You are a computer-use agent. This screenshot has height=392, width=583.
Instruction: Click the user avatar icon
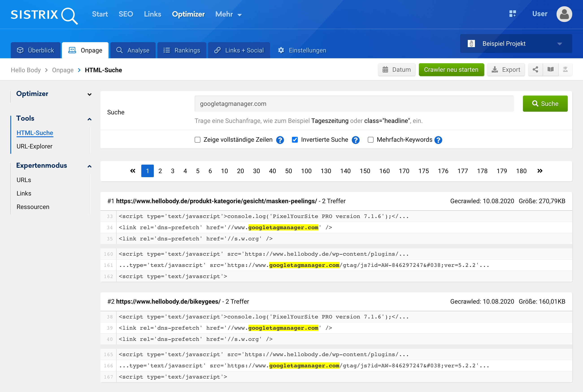click(564, 14)
